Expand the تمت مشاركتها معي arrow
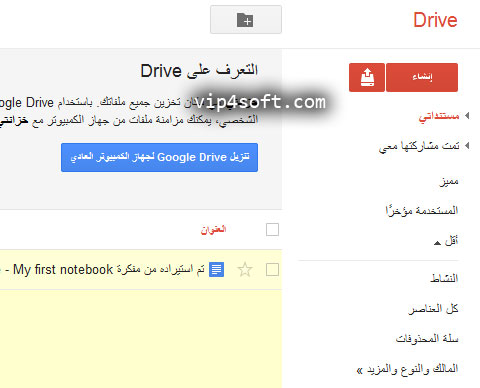Screen dimensions: 480x388 point(467,145)
